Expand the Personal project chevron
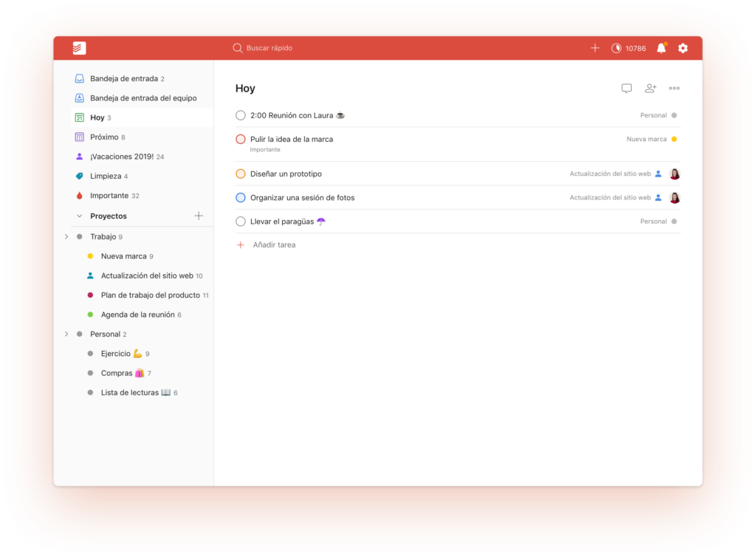Viewport: 756px width, 557px height. [66, 334]
